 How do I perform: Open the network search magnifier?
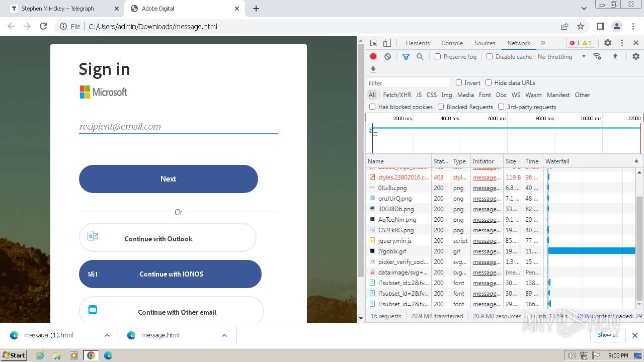pyautogui.click(x=420, y=57)
